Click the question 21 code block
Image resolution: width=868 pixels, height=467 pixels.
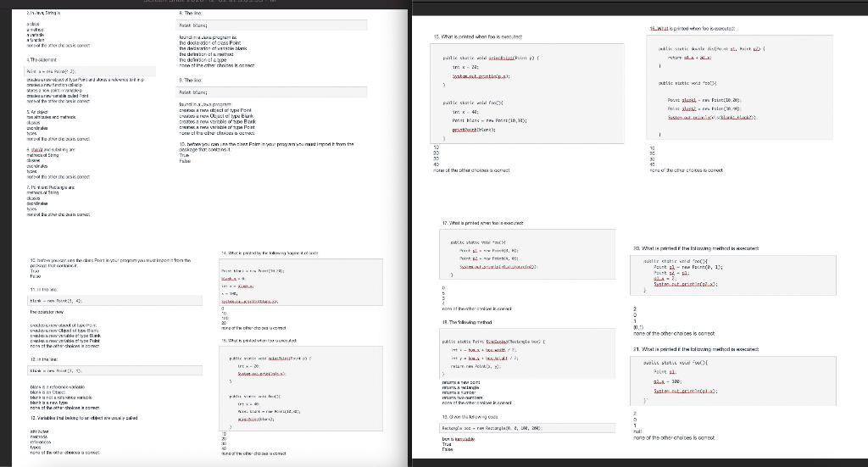pos(733,381)
